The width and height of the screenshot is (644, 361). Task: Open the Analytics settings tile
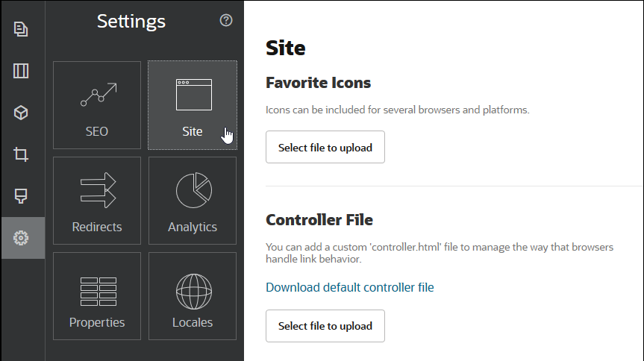pyautogui.click(x=192, y=201)
